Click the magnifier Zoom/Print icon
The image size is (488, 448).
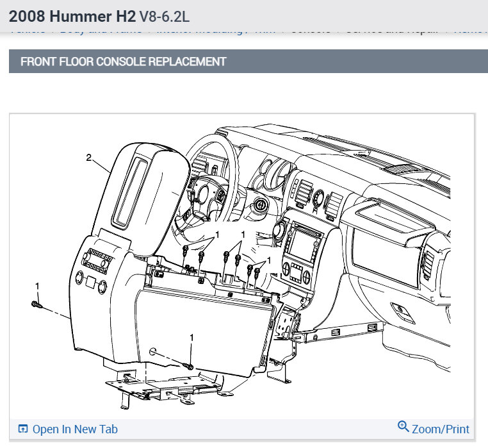point(403,426)
